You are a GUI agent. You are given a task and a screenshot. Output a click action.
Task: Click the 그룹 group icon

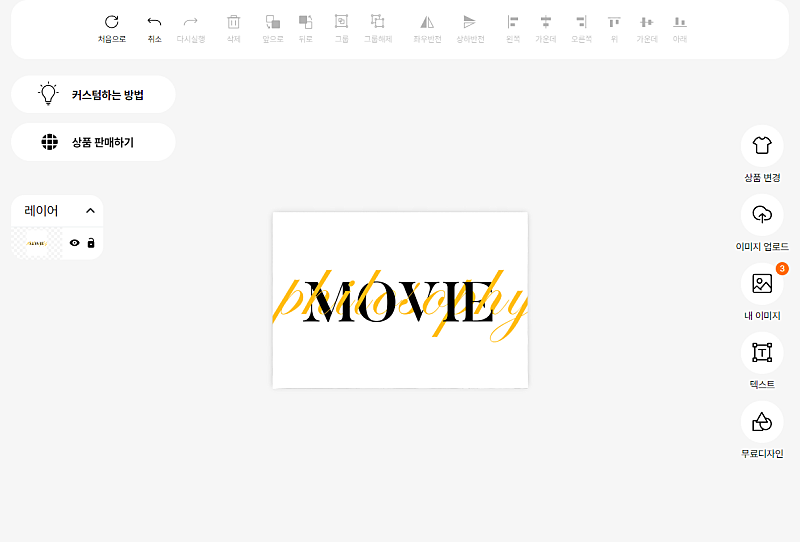pos(341,22)
